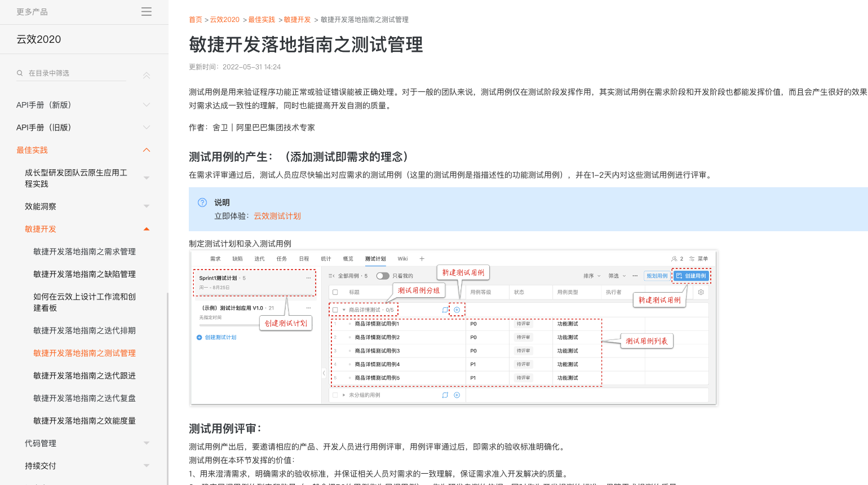
Task: Go to 首页 via breadcrumb
Action: (x=196, y=20)
